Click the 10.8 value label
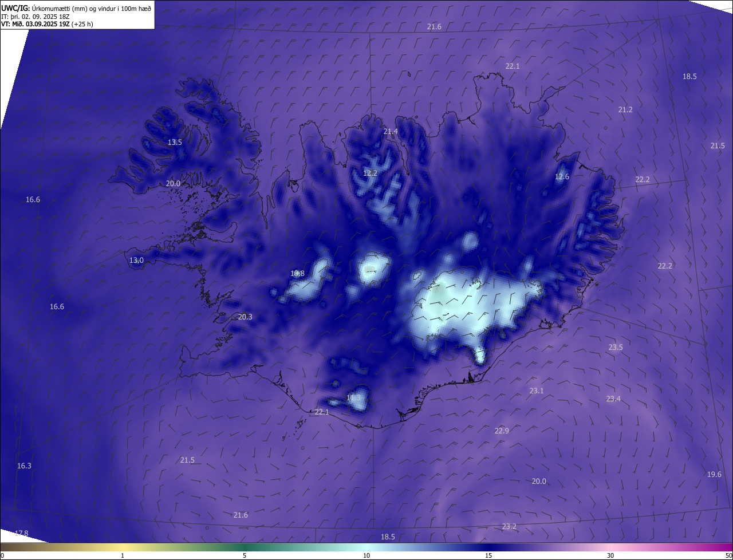Viewport: 733px width, 560px height. pos(297,274)
